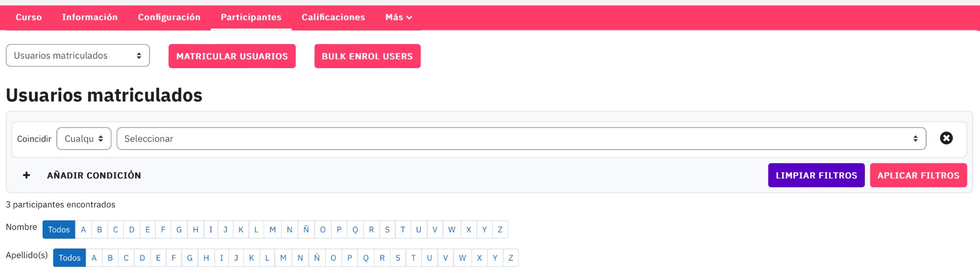
Task: Click Limpiar Filtros button
Action: (x=816, y=175)
